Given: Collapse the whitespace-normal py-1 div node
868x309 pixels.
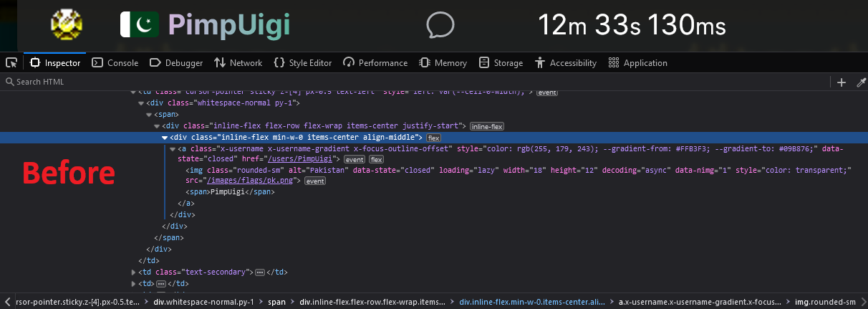Looking at the screenshot, I should 140,103.
